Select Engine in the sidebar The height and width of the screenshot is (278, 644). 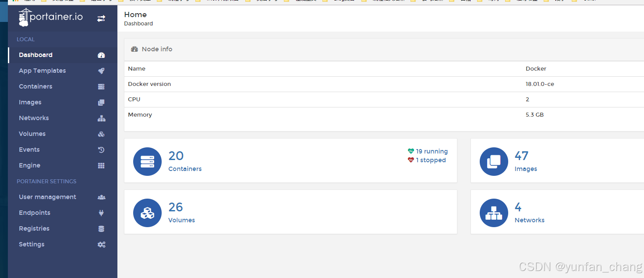pyautogui.click(x=63, y=165)
